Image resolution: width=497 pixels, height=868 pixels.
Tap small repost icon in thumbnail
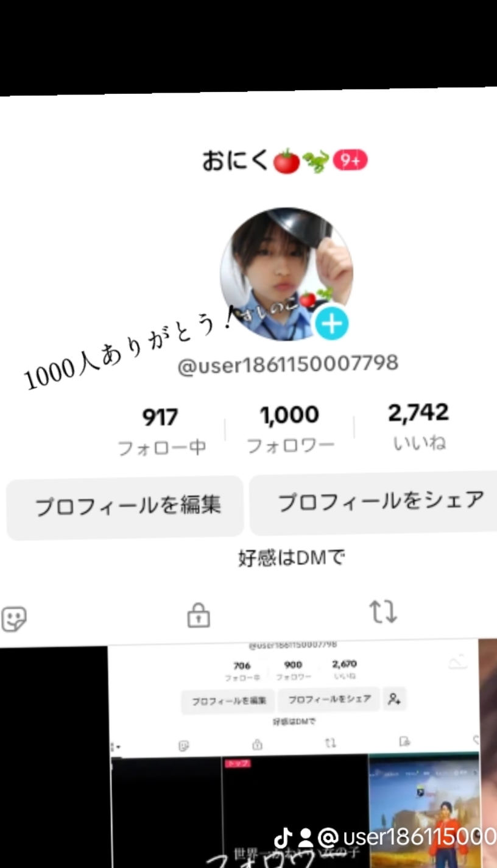pos(330,743)
